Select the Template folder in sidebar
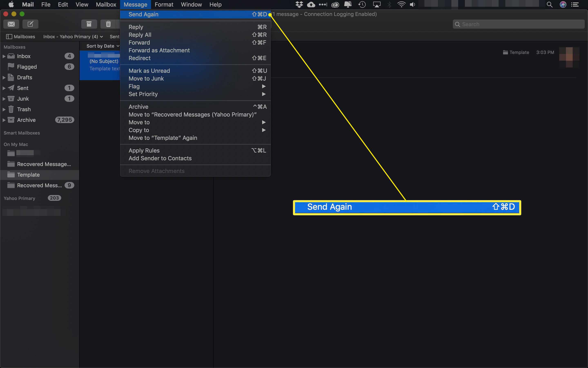Image resolution: width=588 pixels, height=368 pixels. (x=40, y=175)
